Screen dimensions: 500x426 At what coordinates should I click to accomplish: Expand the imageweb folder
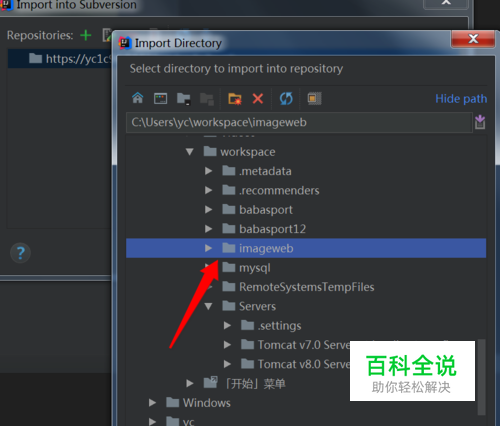pyautogui.click(x=208, y=248)
